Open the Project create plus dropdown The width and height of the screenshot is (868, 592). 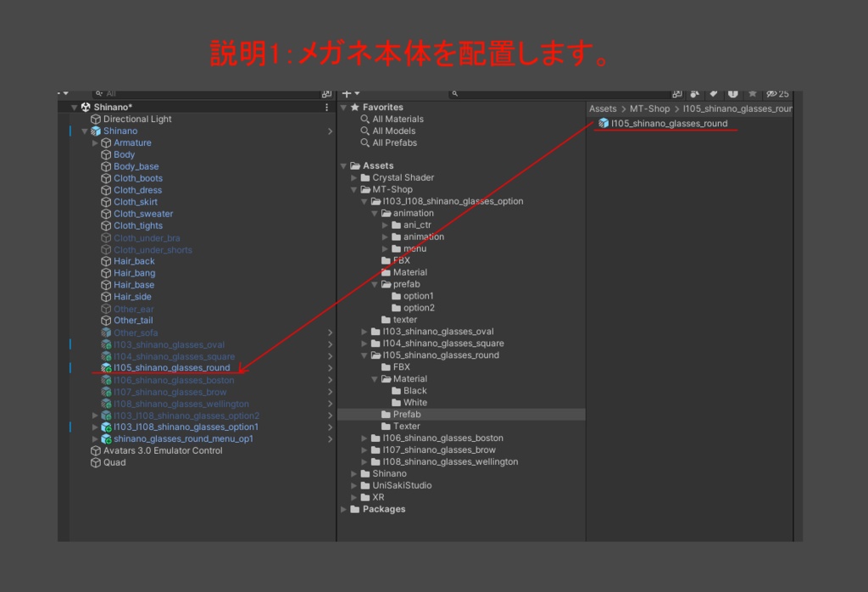click(x=351, y=93)
